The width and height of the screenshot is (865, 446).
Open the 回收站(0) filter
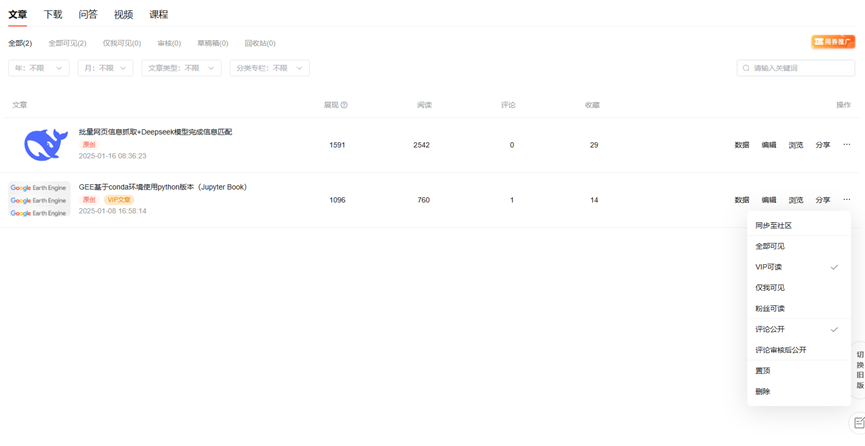tap(260, 43)
